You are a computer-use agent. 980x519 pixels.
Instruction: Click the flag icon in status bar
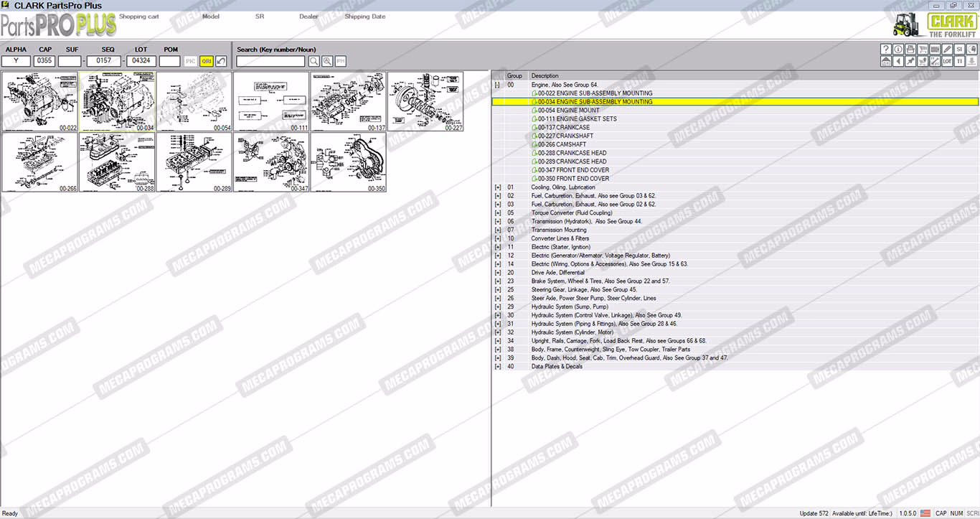tap(925, 513)
